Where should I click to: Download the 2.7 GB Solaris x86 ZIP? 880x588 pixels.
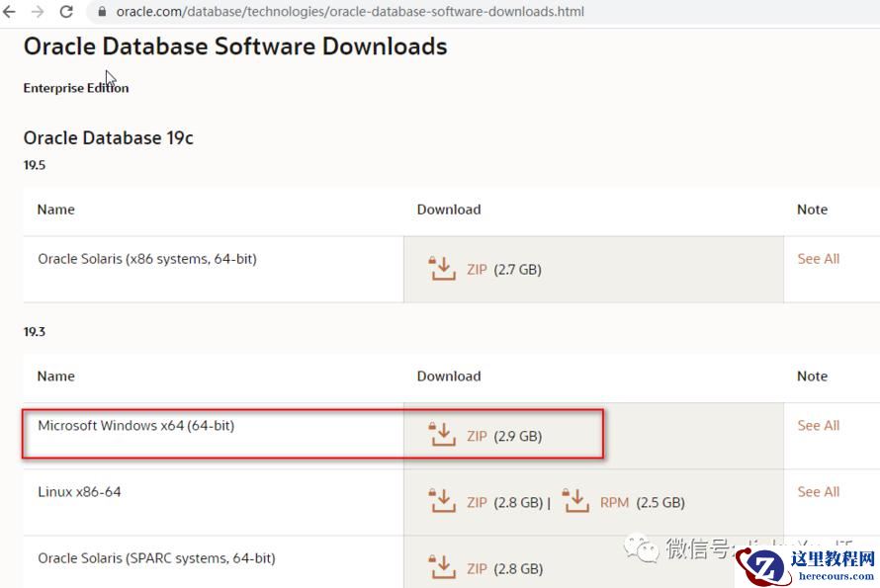478,269
